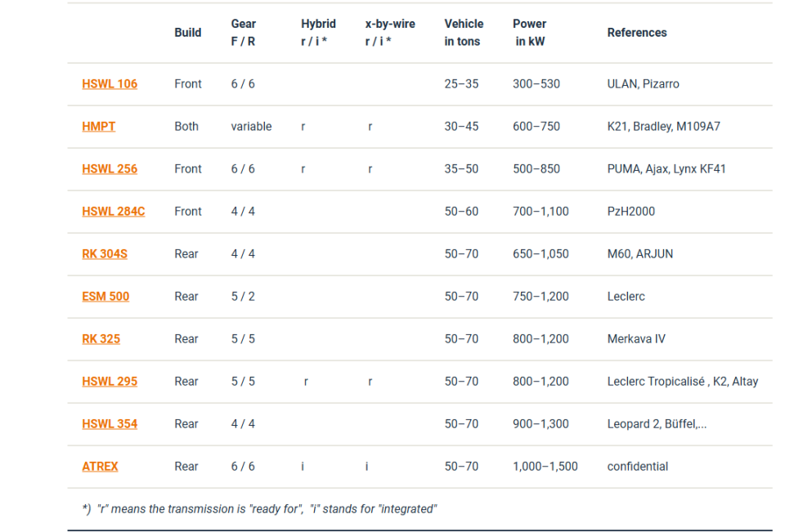Image resolution: width=785 pixels, height=532 pixels.
Task: Open the HSWL 256 link
Action: pyautogui.click(x=110, y=169)
